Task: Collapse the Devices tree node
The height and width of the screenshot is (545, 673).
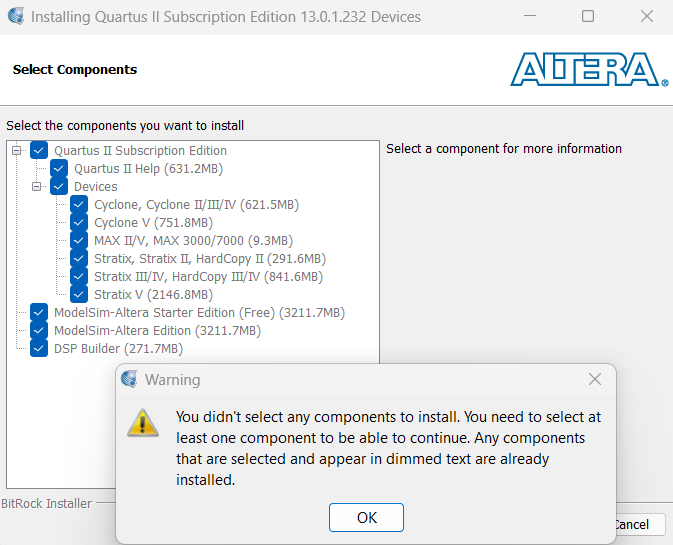Action: (x=37, y=186)
